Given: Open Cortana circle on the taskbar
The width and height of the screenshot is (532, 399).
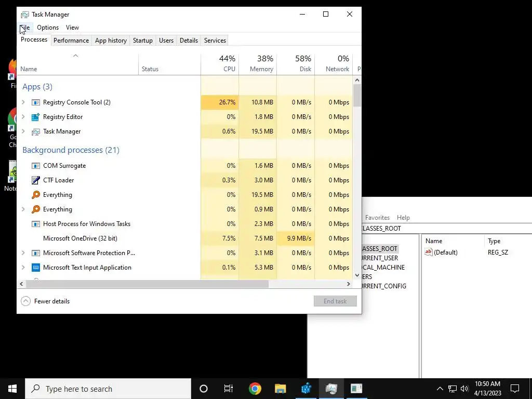Looking at the screenshot, I should 204,389.
